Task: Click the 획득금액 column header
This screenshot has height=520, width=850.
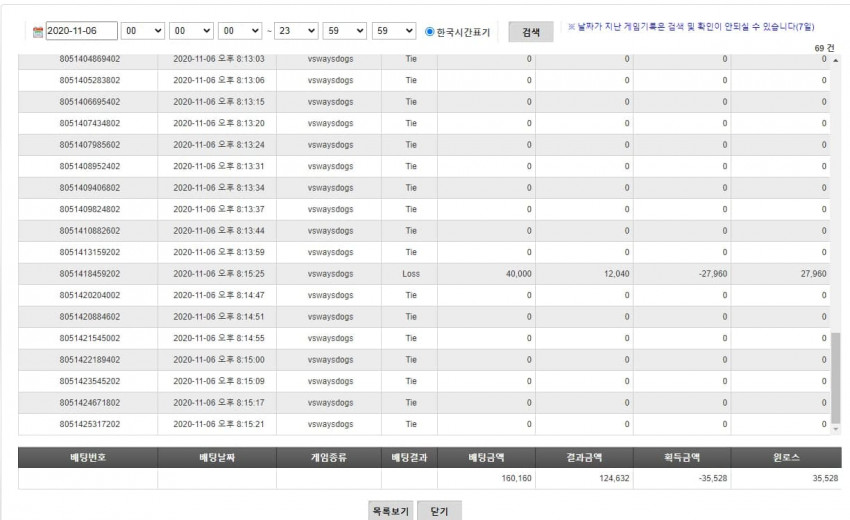Action: [682, 457]
